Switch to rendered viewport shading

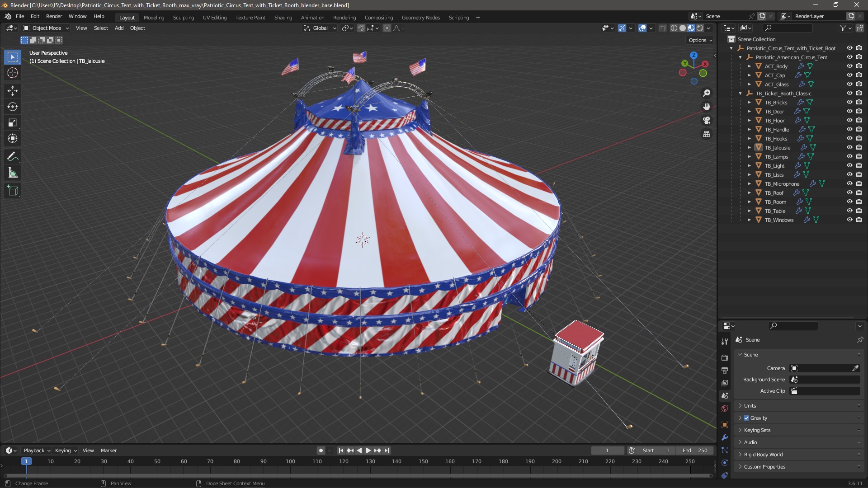pyautogui.click(x=700, y=28)
